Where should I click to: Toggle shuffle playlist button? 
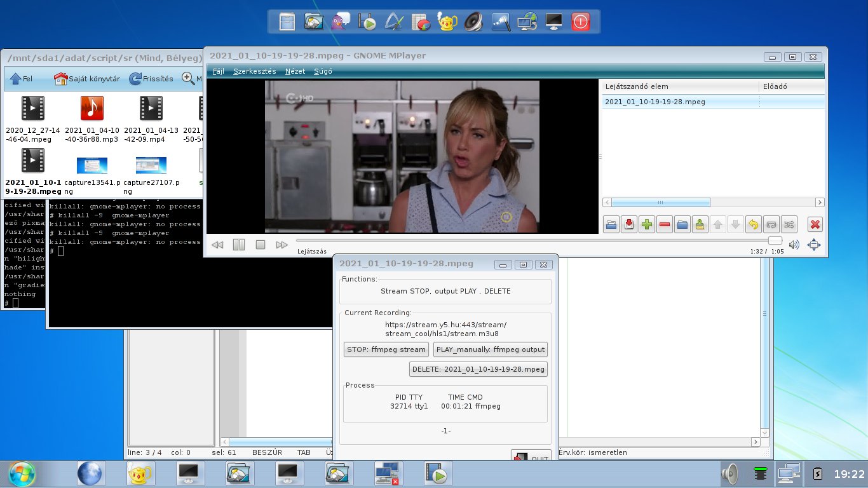coord(789,224)
